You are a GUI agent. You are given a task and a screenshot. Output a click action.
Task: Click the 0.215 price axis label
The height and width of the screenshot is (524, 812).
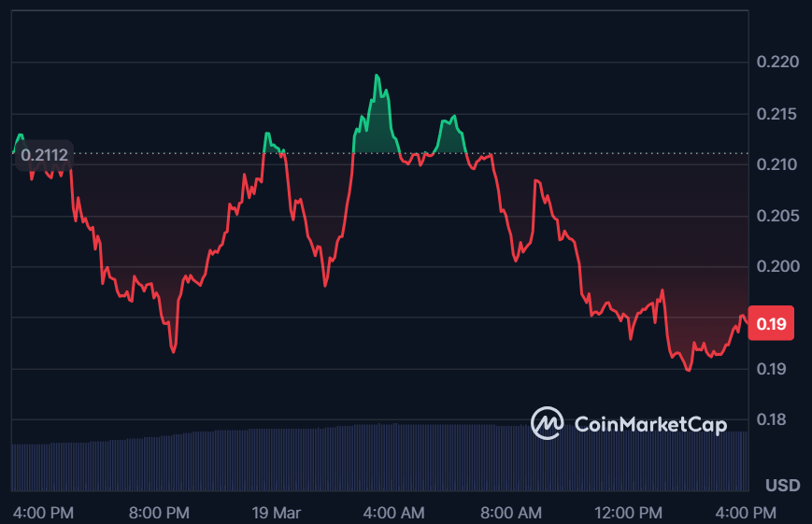(x=777, y=114)
